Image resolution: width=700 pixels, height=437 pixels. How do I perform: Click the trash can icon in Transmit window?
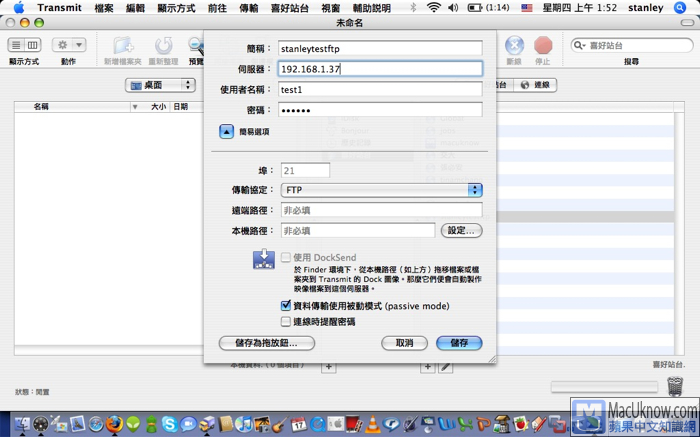pyautogui.click(x=675, y=386)
